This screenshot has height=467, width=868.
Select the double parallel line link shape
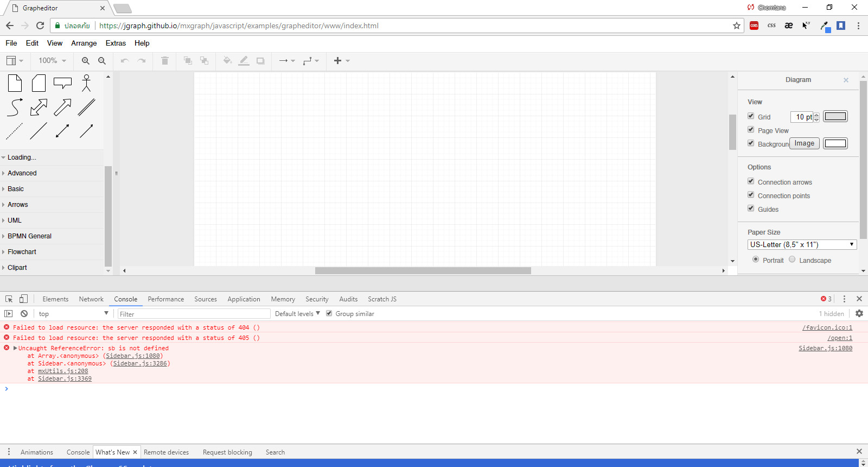(86, 107)
